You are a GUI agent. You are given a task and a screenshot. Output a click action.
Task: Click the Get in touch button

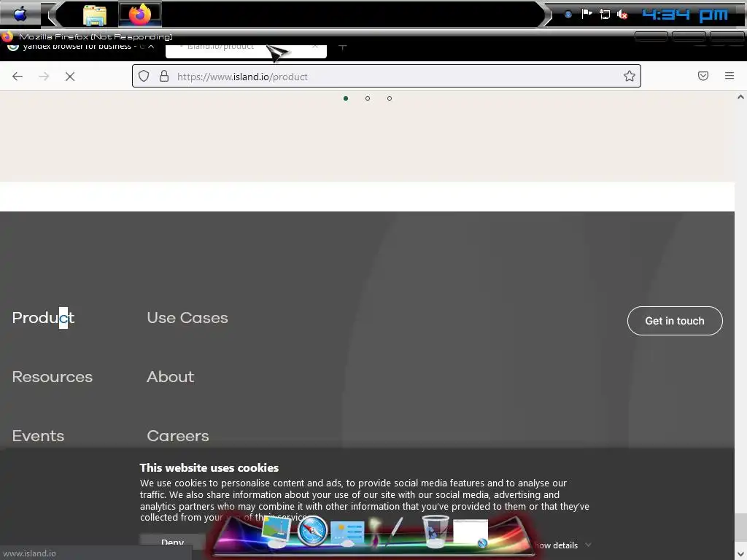675,321
